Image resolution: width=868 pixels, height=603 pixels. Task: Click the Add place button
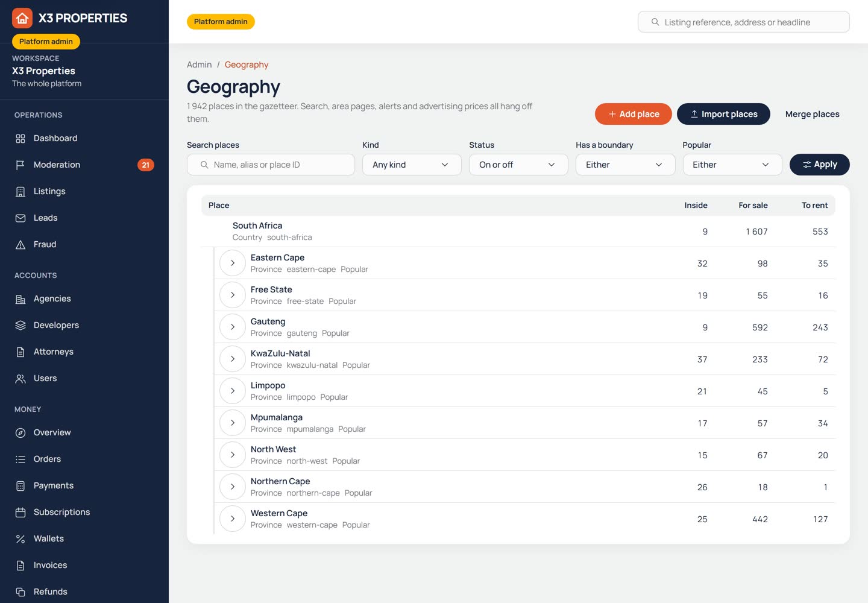633,114
